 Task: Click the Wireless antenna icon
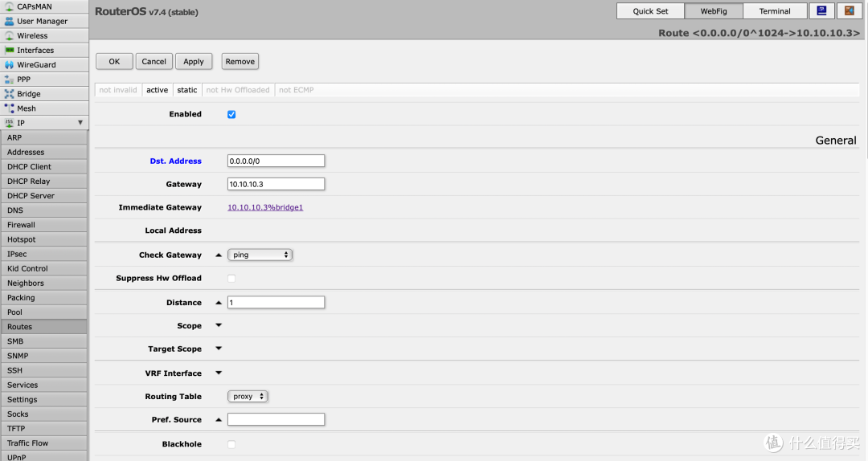(x=9, y=35)
